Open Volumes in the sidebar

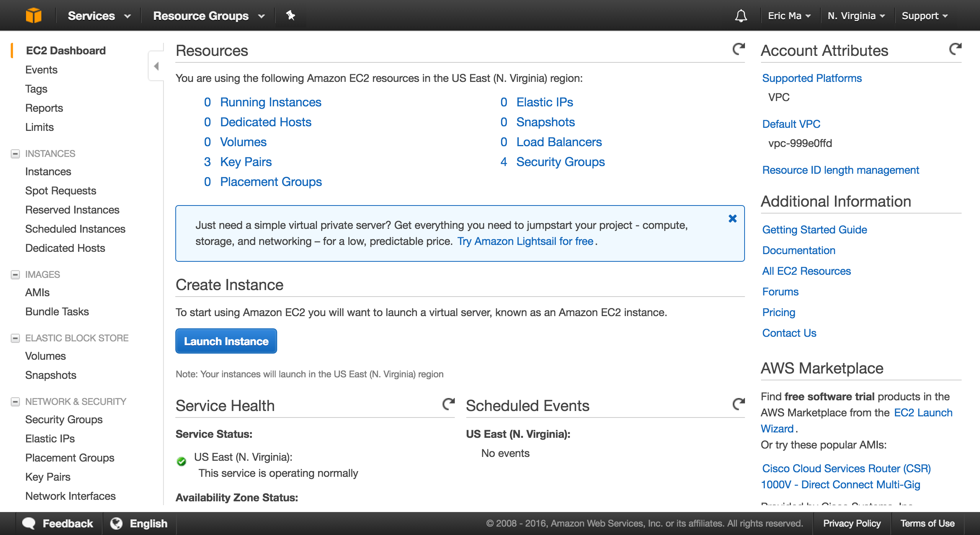click(x=46, y=356)
